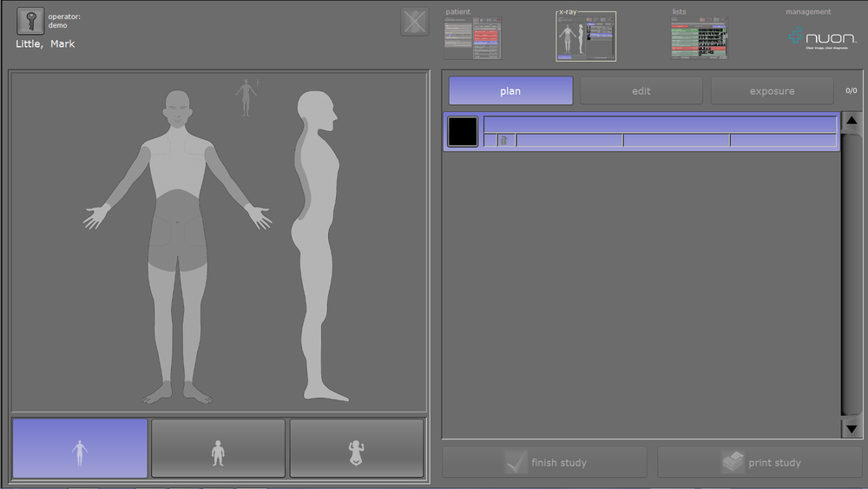Viewport: 868px width, 489px height.
Task: Click the operator key login icon
Action: [x=30, y=21]
